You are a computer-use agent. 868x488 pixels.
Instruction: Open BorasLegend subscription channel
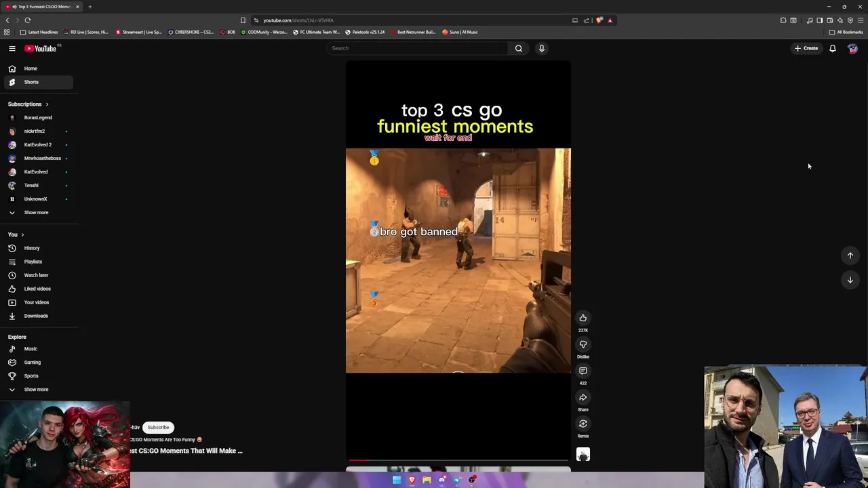click(38, 118)
